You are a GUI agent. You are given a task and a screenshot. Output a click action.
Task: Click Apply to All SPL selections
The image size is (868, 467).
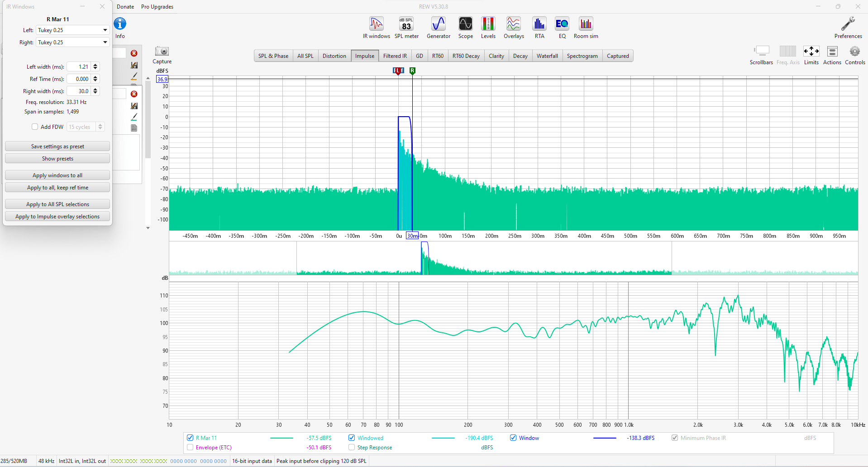point(57,204)
